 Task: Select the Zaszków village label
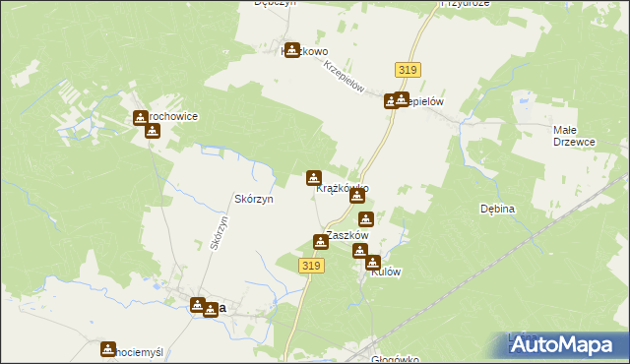point(347,235)
